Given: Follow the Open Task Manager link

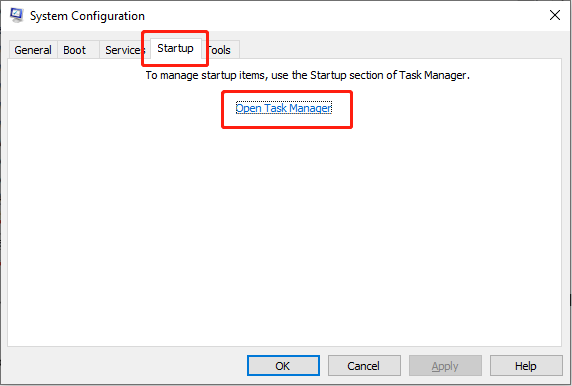Looking at the screenshot, I should point(284,108).
